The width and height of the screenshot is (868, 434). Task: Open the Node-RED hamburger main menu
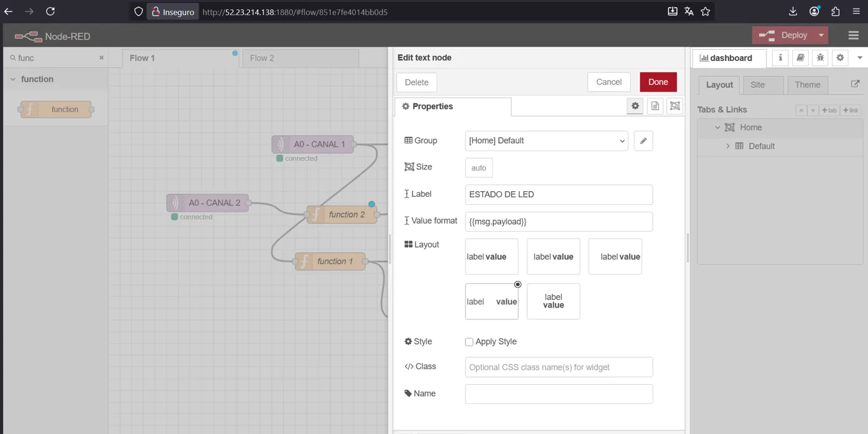point(853,35)
